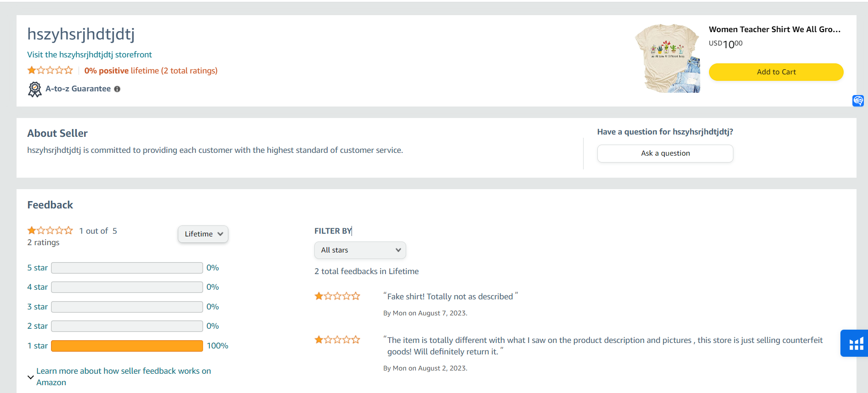The image size is (868, 393).
Task: Click the Teacher Shirt product thumbnail
Action: [668, 58]
